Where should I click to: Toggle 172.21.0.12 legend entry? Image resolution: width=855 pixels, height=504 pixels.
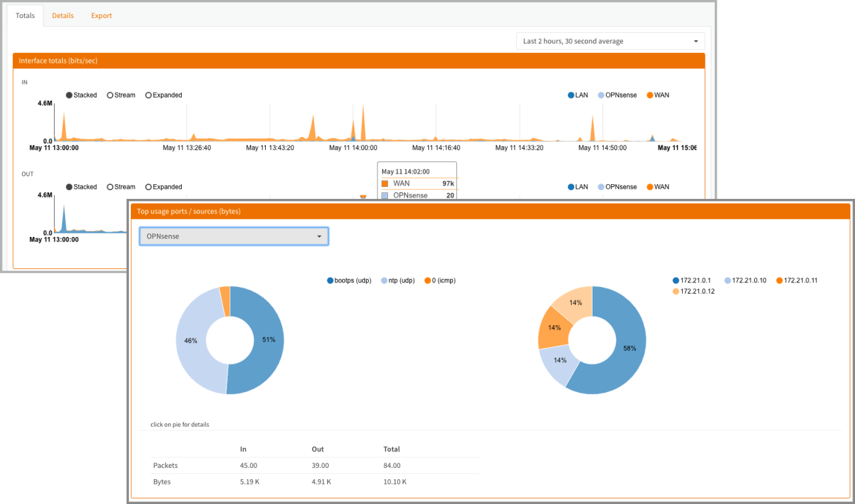(x=693, y=292)
